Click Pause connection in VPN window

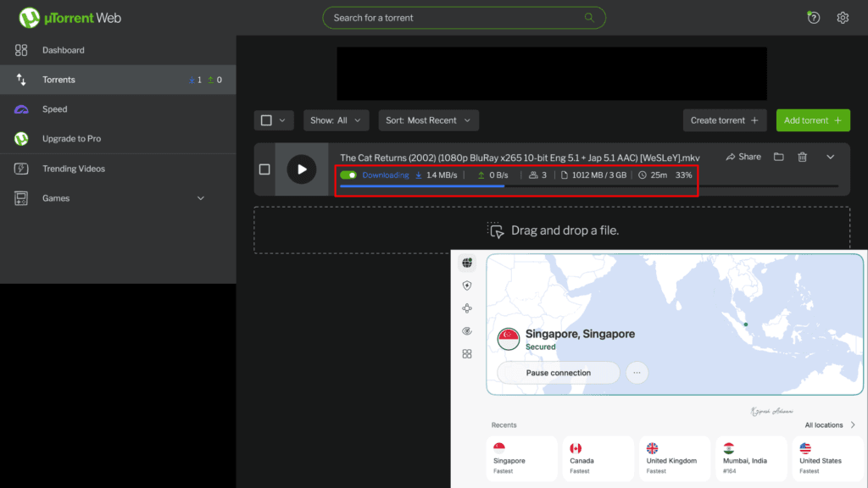point(558,373)
